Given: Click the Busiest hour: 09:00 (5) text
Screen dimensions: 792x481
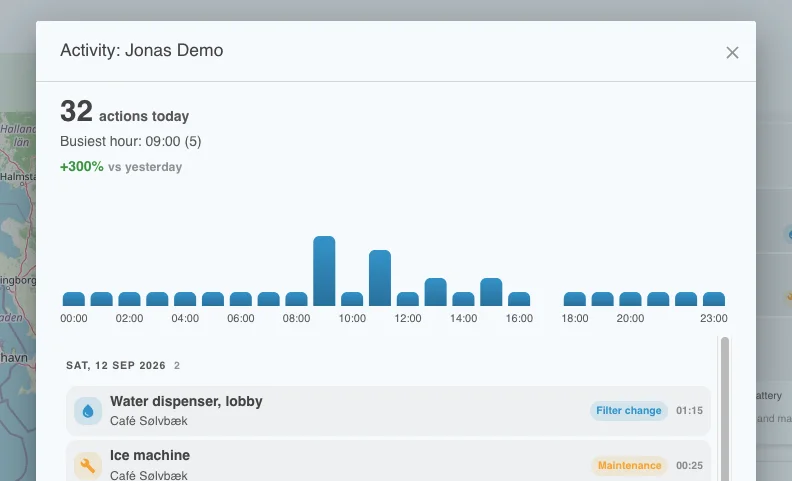Looking at the screenshot, I should 131,141.
